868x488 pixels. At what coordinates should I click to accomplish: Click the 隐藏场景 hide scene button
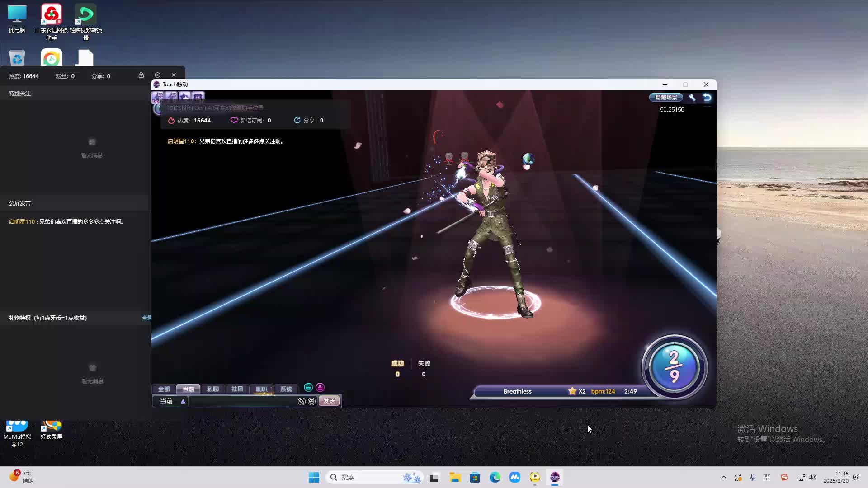666,97
